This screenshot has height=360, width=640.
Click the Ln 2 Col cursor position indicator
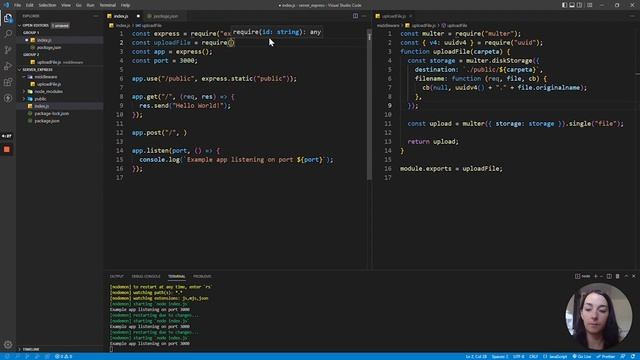coord(476,356)
